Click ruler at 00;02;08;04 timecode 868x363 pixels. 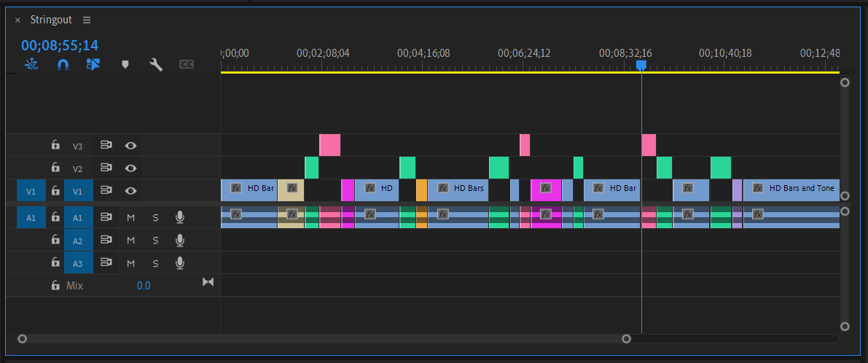coord(324,53)
